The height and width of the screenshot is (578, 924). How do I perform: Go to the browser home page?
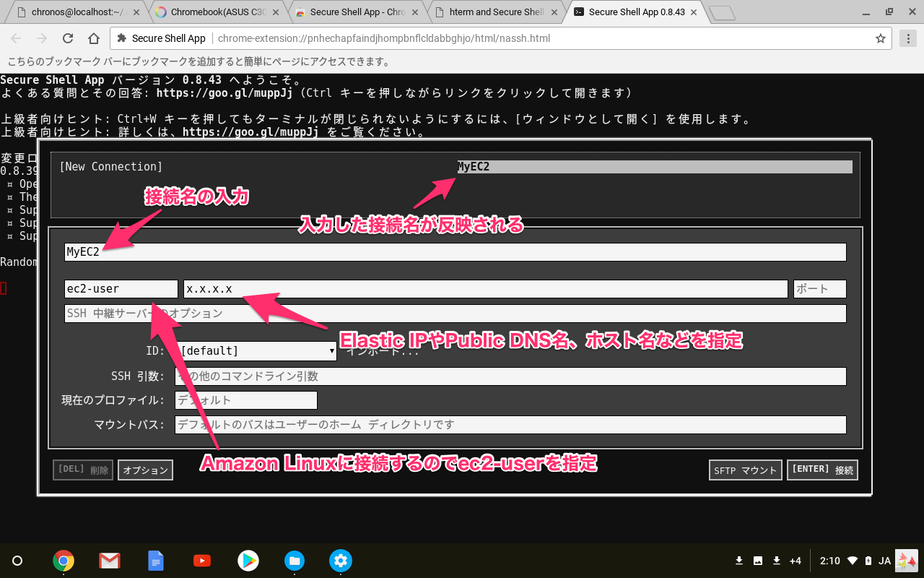pyautogui.click(x=94, y=38)
